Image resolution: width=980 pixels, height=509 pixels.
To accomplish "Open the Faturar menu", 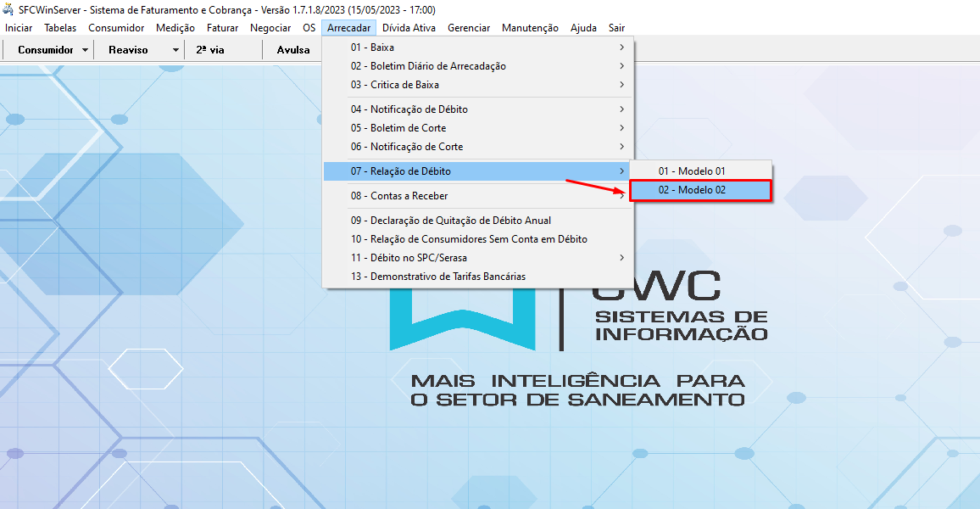I will (222, 28).
